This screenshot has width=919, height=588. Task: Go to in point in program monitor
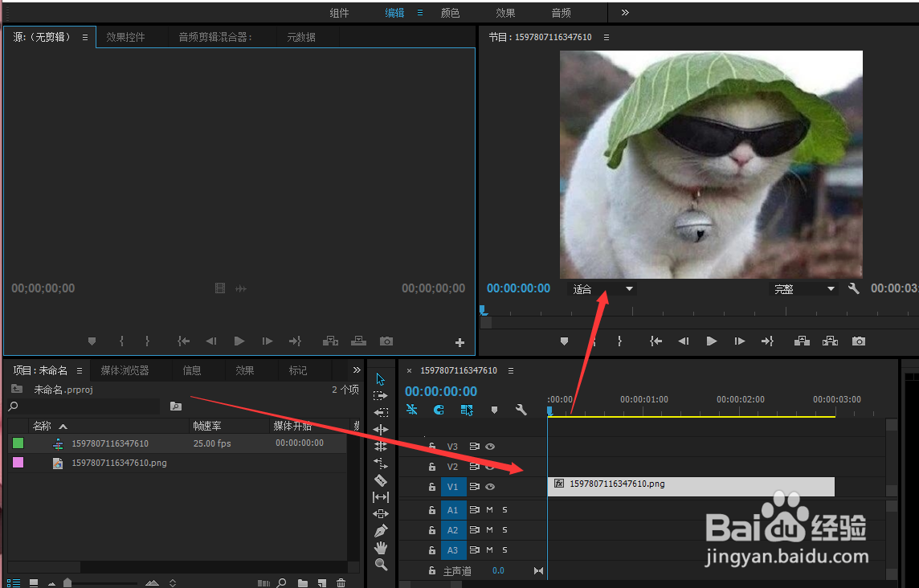pos(656,341)
